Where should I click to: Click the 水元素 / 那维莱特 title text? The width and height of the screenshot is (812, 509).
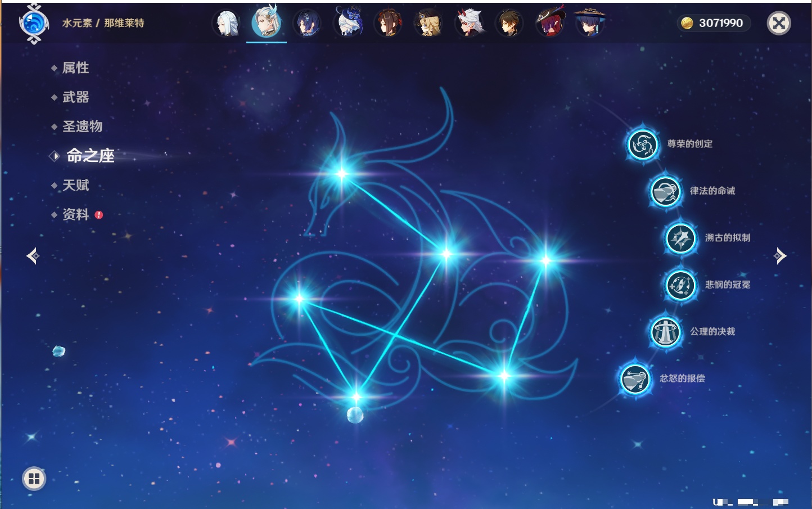click(x=103, y=23)
